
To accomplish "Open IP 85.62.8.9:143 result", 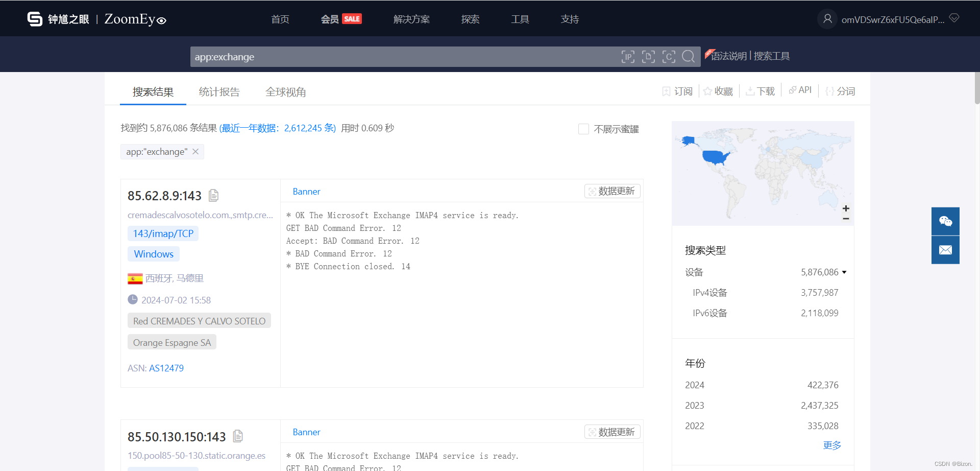I will click(x=164, y=196).
